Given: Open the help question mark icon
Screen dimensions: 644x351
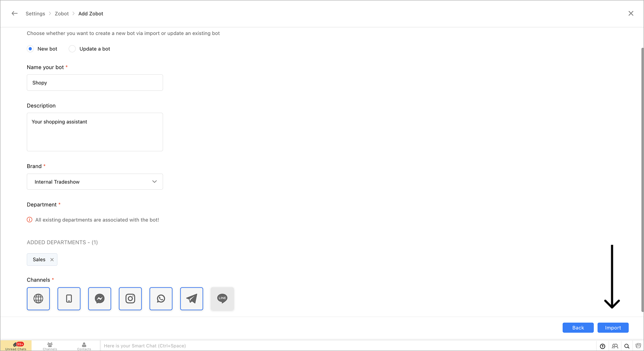Looking at the screenshot, I should 602,346.
